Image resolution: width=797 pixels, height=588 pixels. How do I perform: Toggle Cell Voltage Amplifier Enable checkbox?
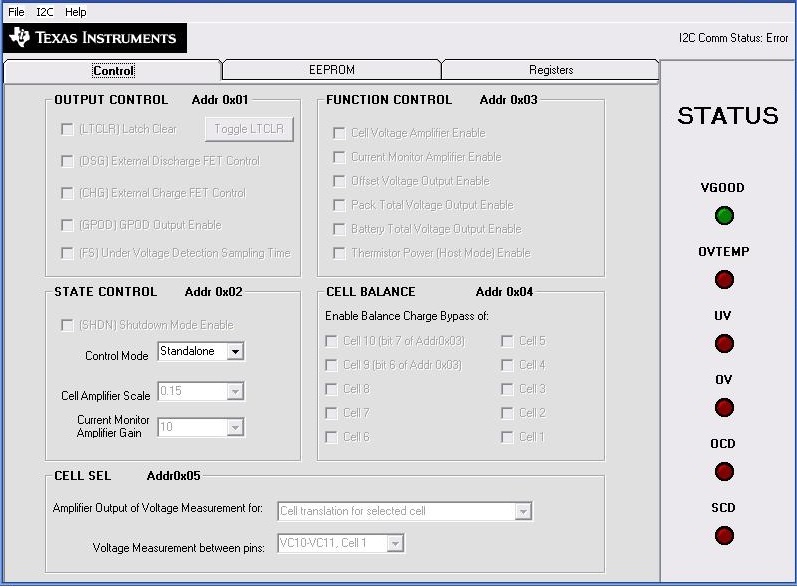[x=339, y=133]
